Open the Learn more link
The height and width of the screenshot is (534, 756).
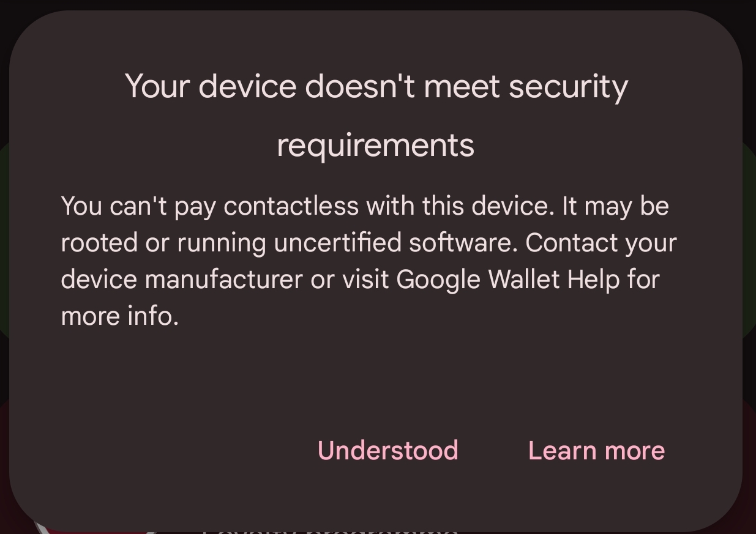tap(596, 451)
